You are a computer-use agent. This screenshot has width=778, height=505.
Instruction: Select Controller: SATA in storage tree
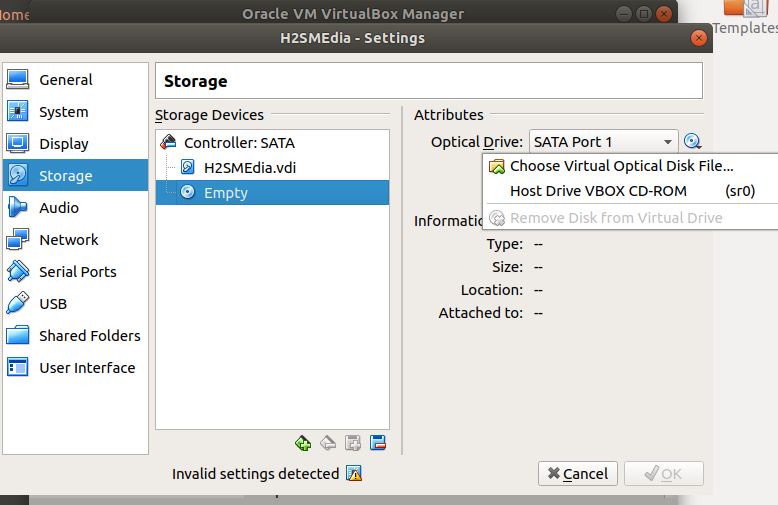272,143
